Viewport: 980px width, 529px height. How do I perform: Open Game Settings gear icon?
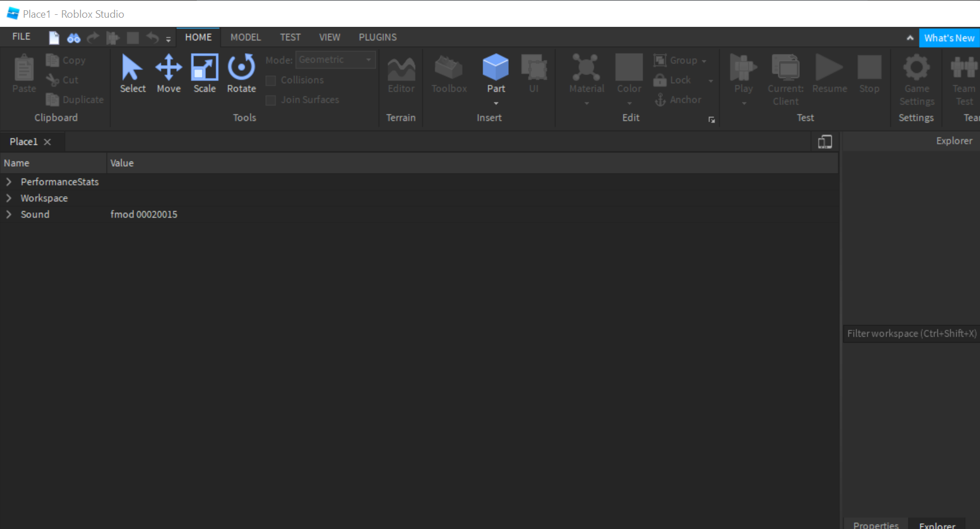(917, 68)
